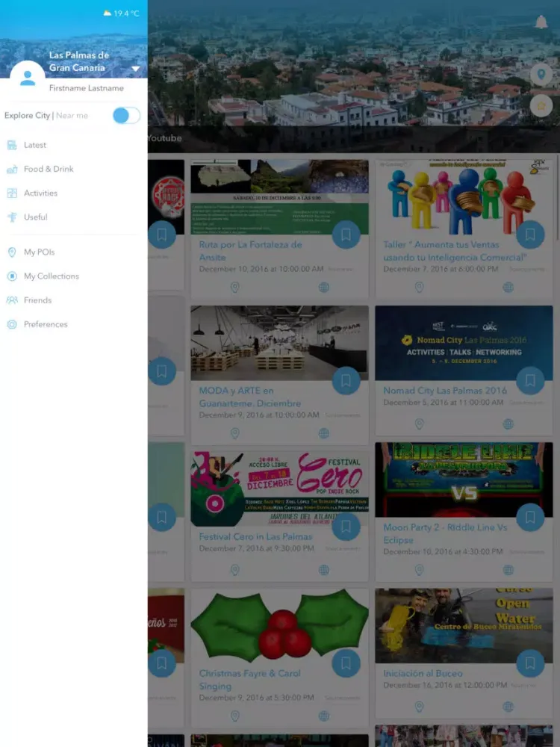
Task: Click the My POIs pin icon
Action: [12, 252]
